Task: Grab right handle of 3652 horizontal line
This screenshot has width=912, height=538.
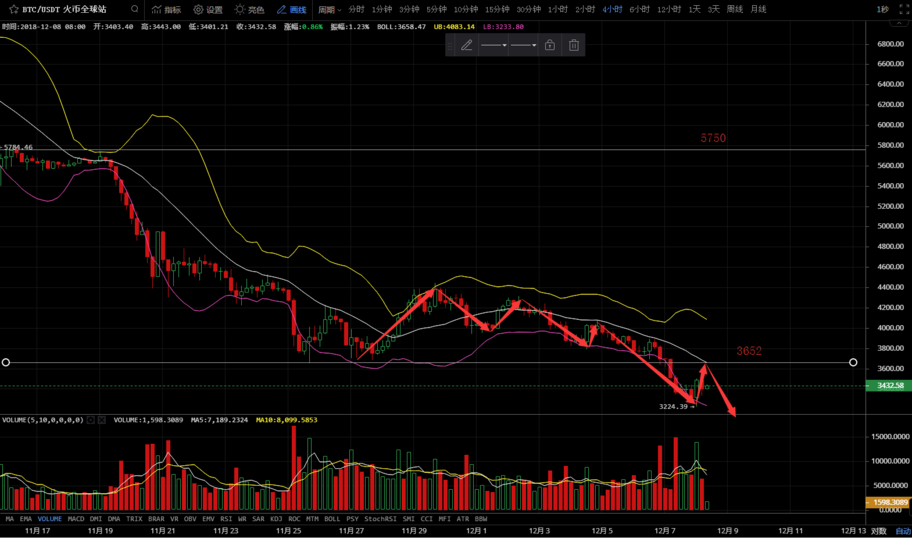Action: (853, 362)
